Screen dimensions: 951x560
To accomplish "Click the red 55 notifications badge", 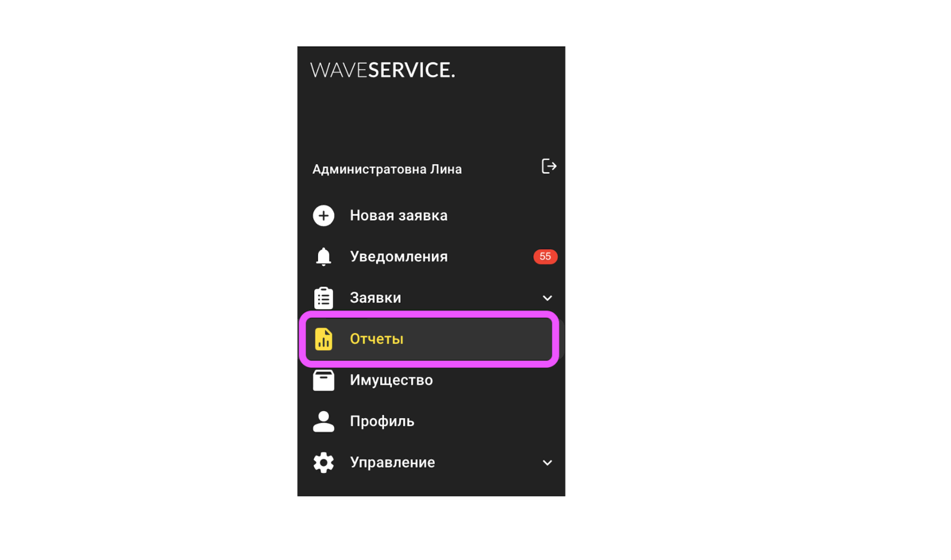I will [545, 257].
